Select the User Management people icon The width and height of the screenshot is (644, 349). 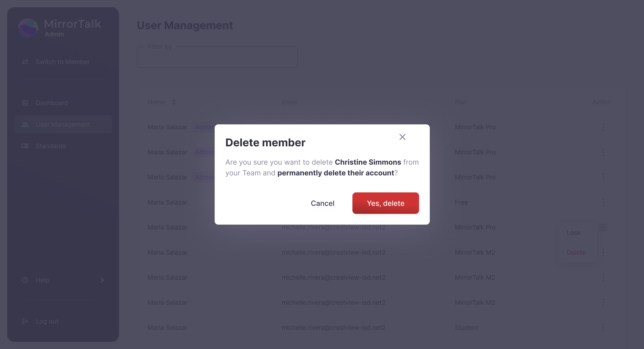[25, 124]
